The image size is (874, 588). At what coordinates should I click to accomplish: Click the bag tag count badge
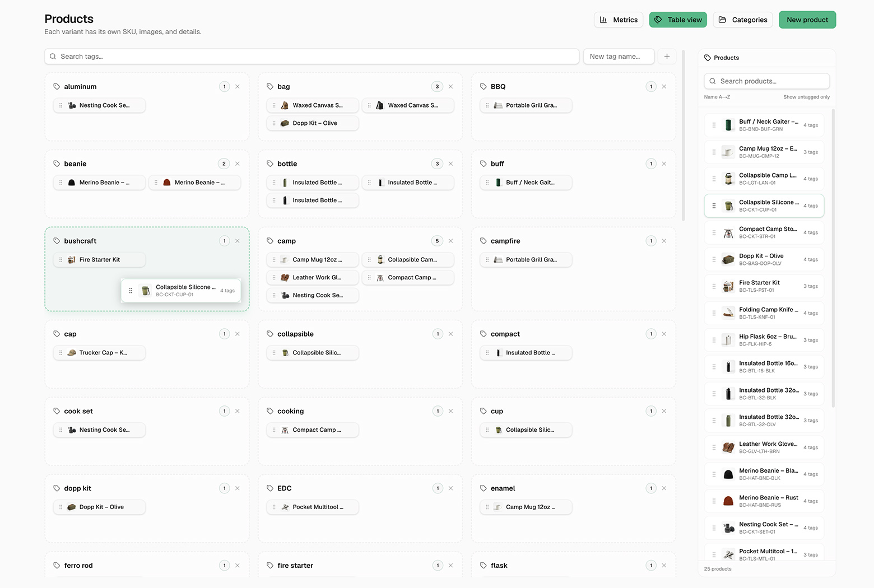coord(438,86)
